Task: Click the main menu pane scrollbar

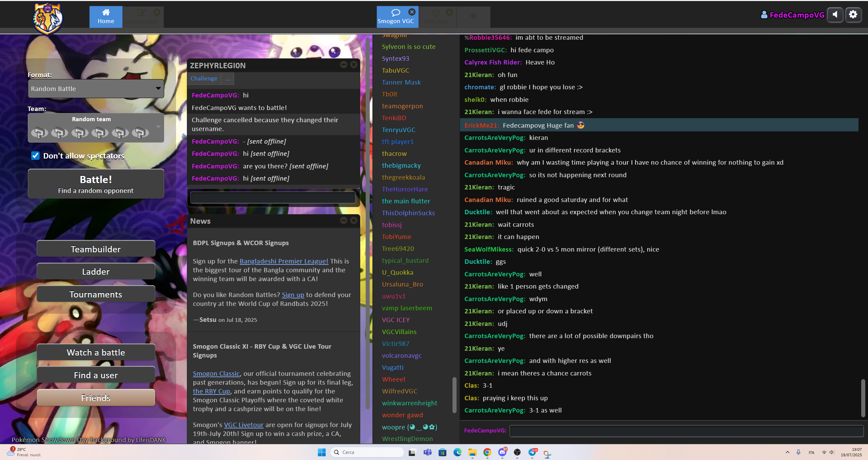Action: (x=367, y=224)
